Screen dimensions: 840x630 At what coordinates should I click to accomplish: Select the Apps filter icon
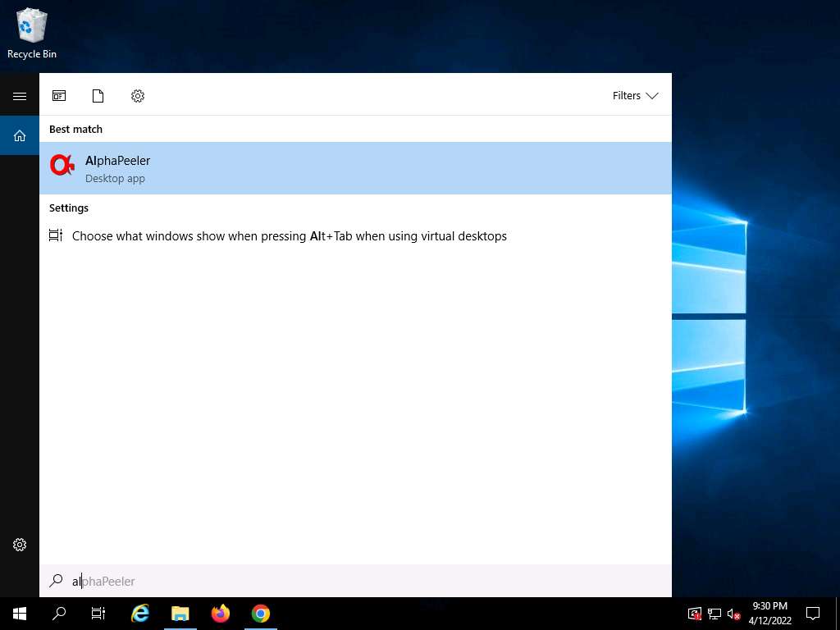point(59,96)
